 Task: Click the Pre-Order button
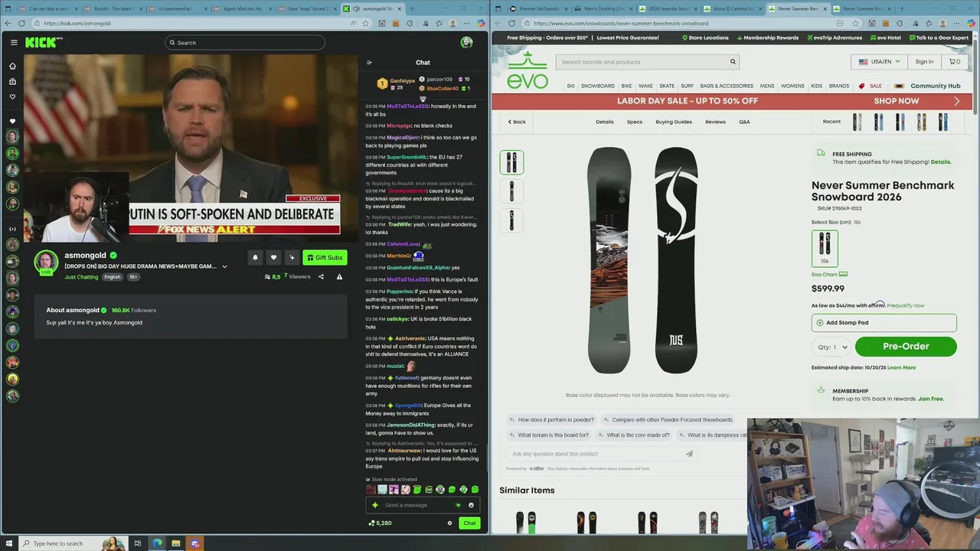tap(906, 347)
